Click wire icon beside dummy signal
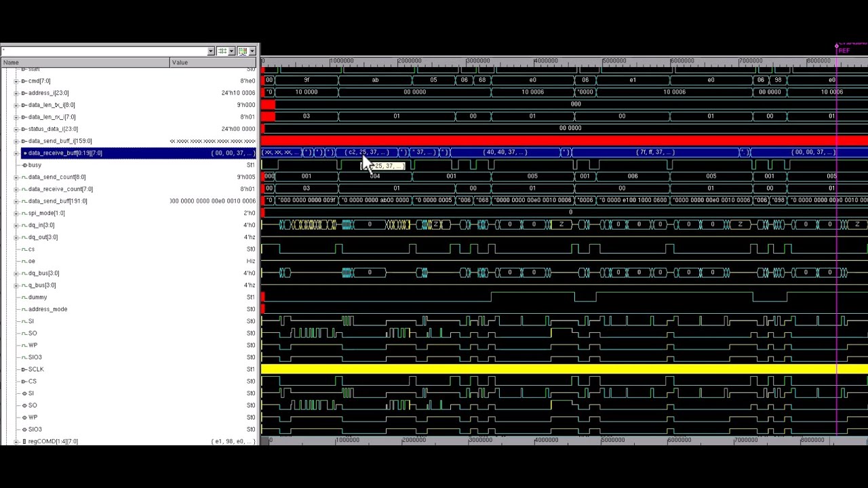Screen dimensions: 868x488 (24, 297)
